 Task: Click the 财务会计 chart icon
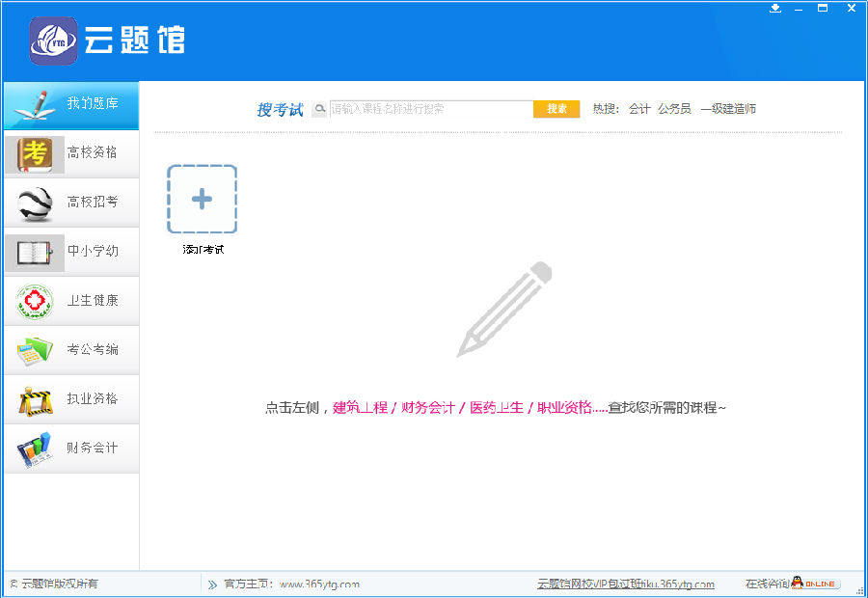click(35, 448)
